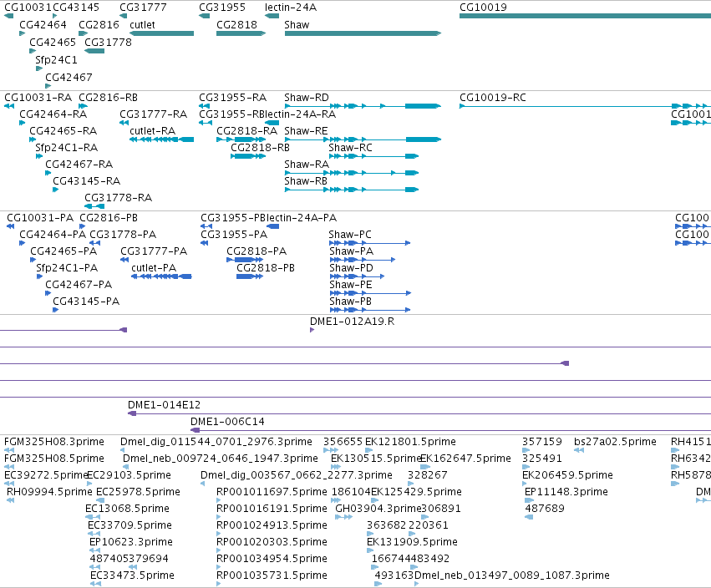Image resolution: width=711 pixels, height=588 pixels.
Task: Select the bs27a02.5prime EST label
Action: 615,442
